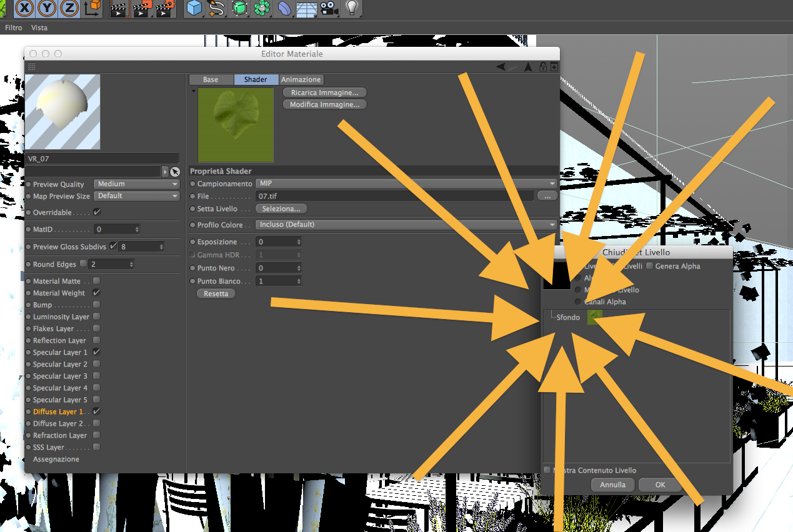Click the Modifica Immagine button

pyautogui.click(x=325, y=105)
